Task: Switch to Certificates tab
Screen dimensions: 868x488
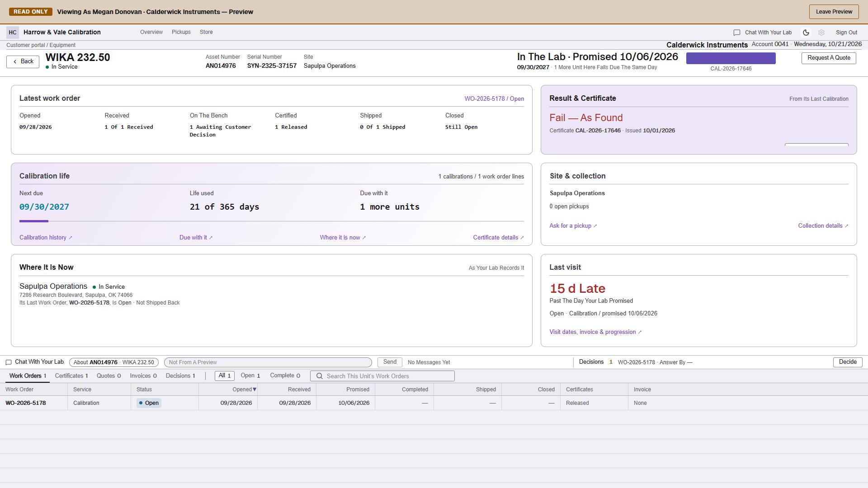Action: pyautogui.click(x=71, y=376)
